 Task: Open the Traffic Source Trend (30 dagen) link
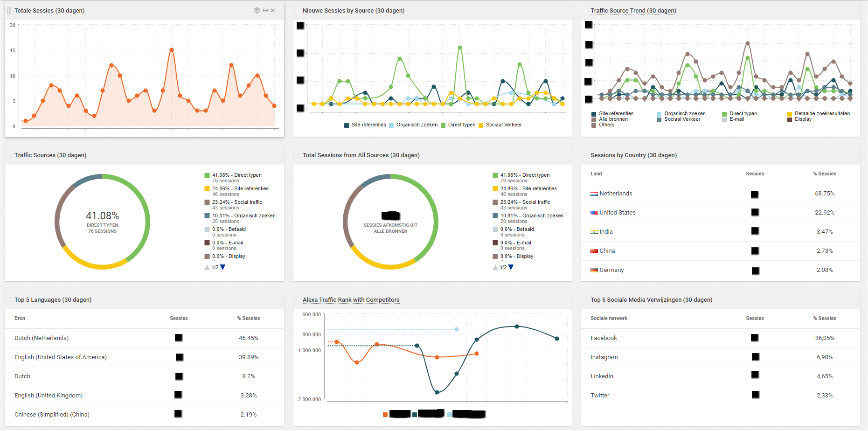coord(633,11)
